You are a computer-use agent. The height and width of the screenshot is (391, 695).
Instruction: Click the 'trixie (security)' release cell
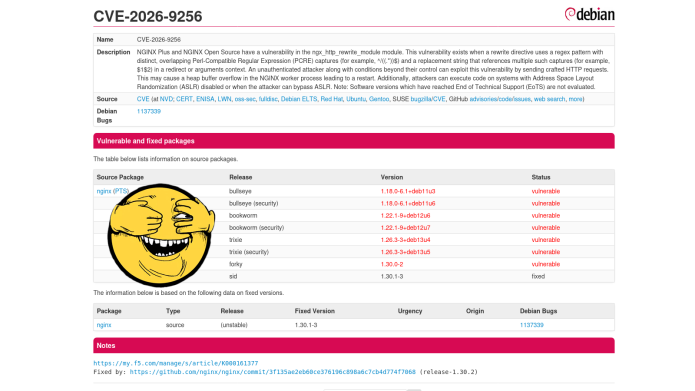(x=249, y=252)
